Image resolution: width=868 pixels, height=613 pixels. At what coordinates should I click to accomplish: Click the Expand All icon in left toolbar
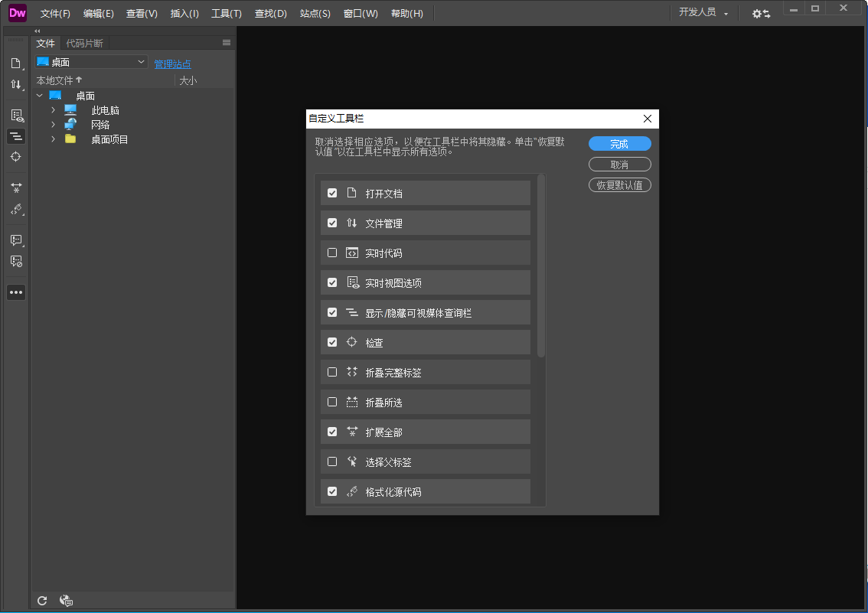point(16,188)
